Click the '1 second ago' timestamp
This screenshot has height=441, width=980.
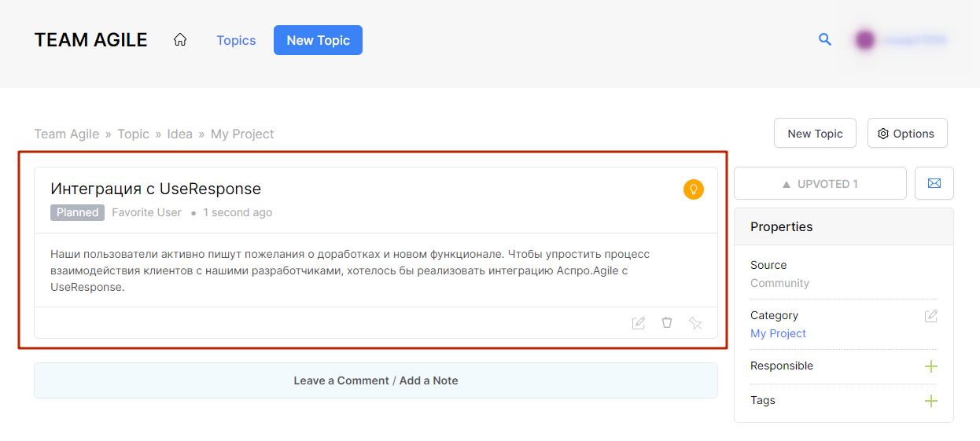pos(238,212)
